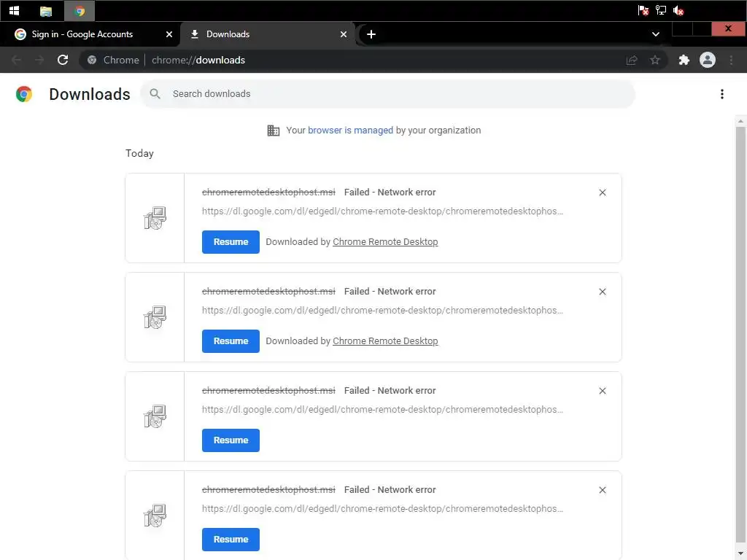Remove the third failed download from list

[602, 391]
